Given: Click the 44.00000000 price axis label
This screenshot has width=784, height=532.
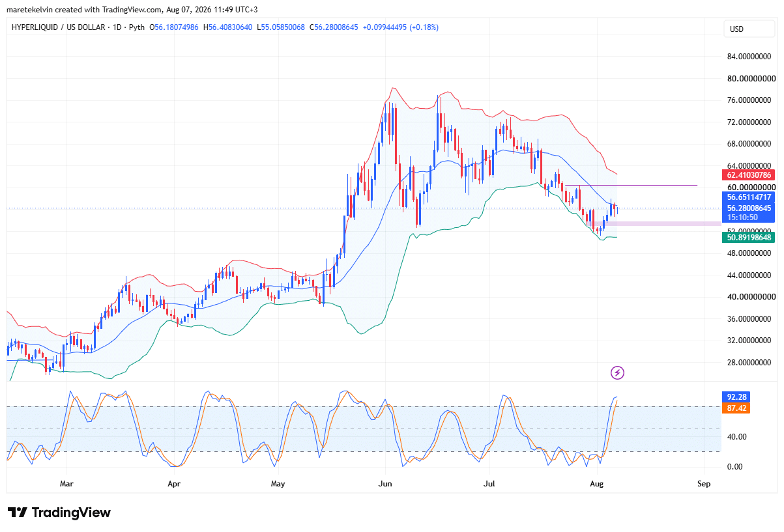Looking at the screenshot, I should [749, 275].
